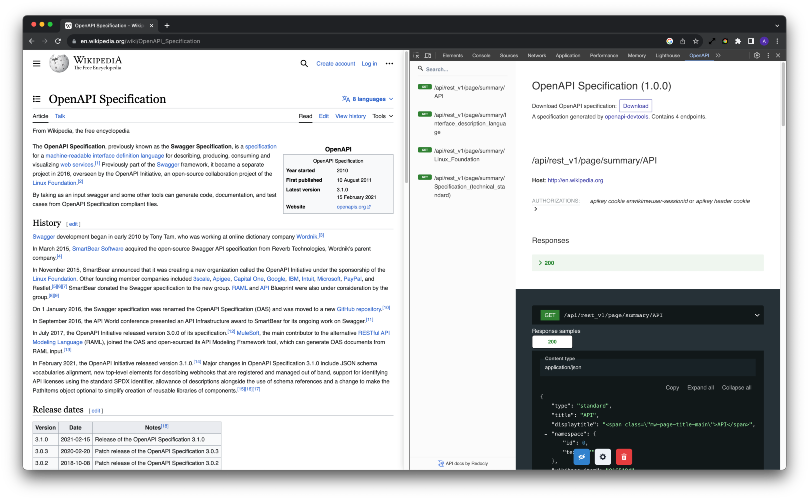Click the red trash delete button
809x500 pixels.
(x=624, y=457)
